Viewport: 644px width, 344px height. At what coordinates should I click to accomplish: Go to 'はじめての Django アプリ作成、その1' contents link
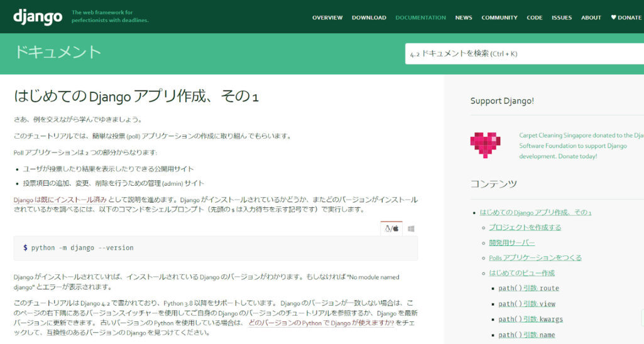tap(535, 212)
